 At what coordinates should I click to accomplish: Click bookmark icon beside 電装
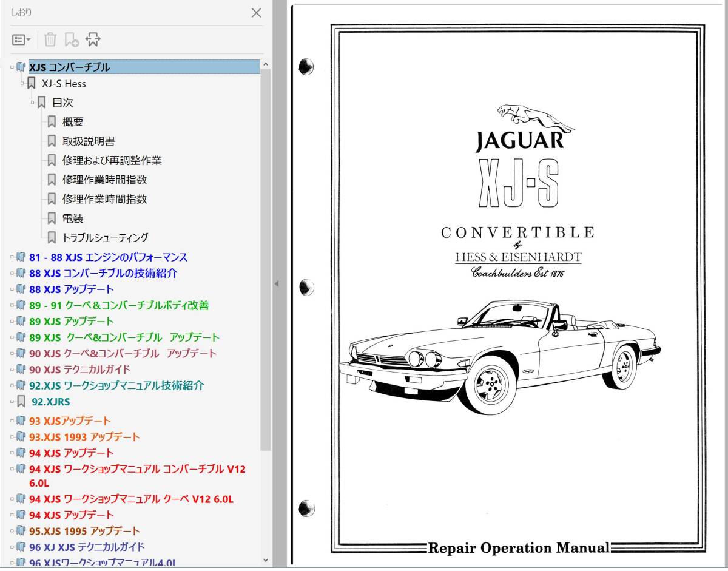52,218
